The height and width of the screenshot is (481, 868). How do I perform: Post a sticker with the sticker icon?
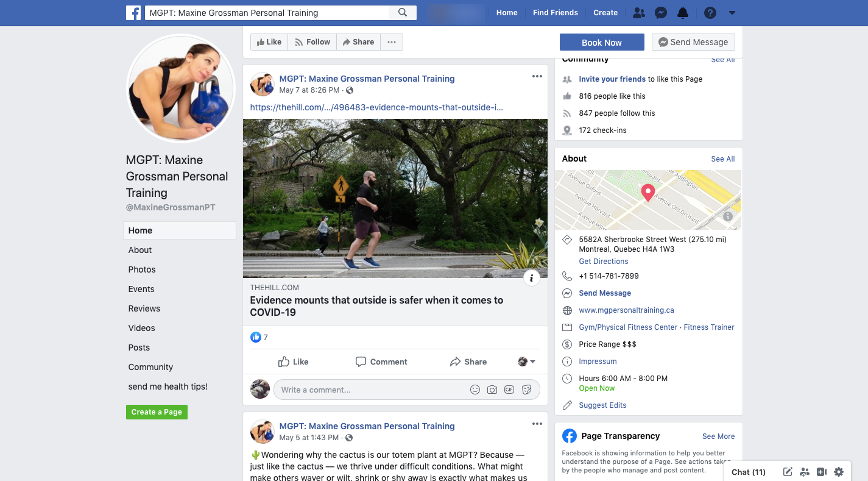[527, 390]
